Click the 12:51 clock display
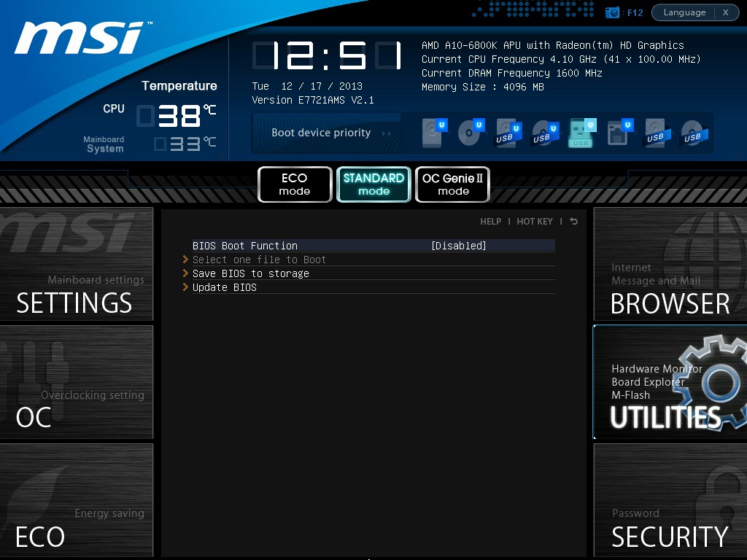 (x=328, y=55)
